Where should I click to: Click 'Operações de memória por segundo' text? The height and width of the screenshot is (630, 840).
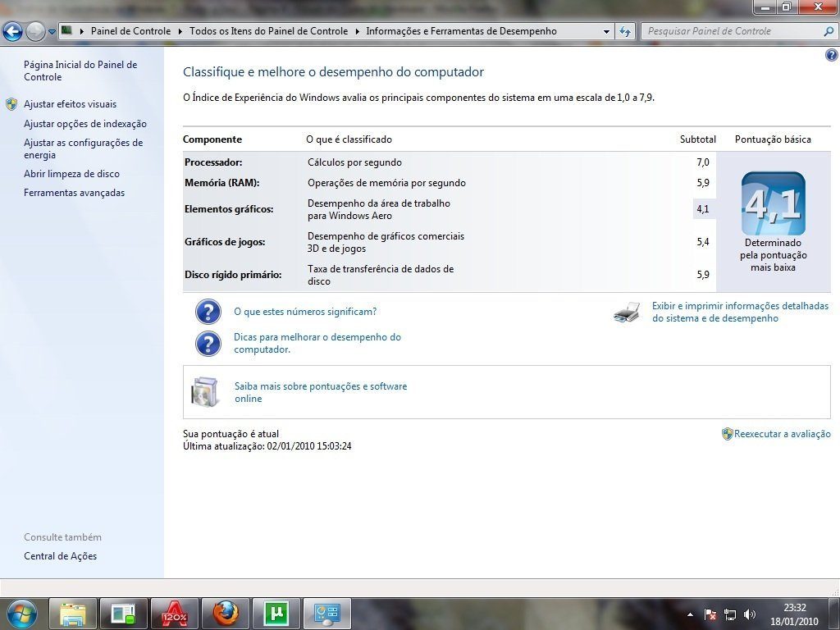(387, 183)
